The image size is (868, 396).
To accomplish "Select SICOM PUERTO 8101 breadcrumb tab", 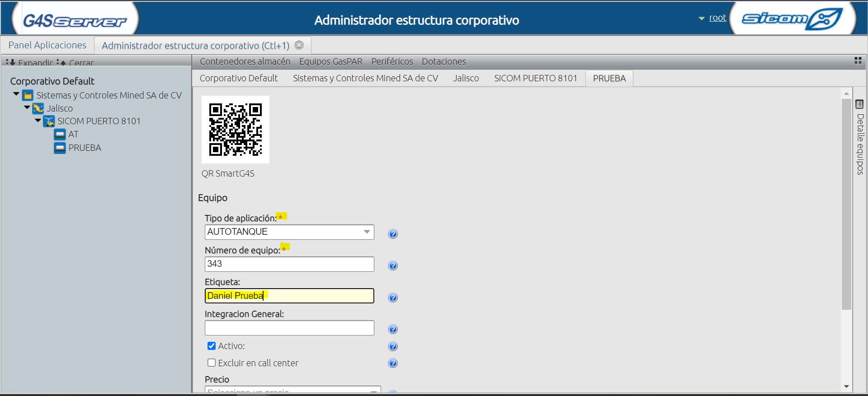I will coord(535,78).
